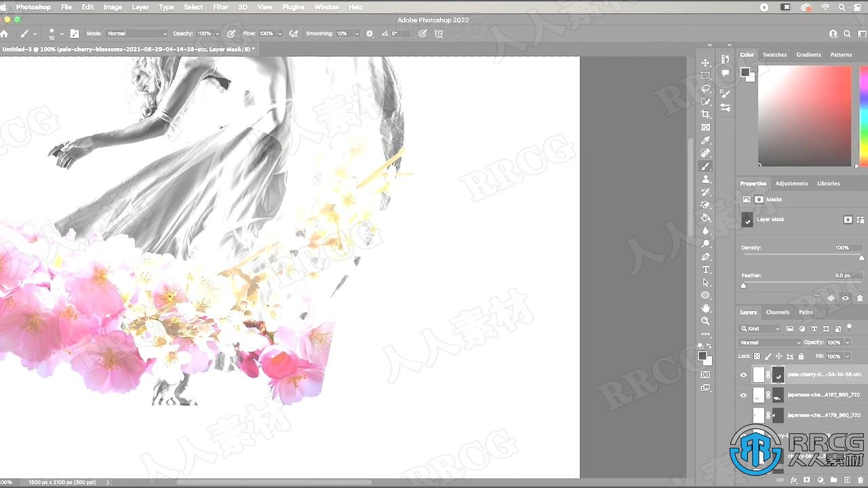868x488 pixels.
Task: Select the Clone Stamp tool
Action: point(705,179)
